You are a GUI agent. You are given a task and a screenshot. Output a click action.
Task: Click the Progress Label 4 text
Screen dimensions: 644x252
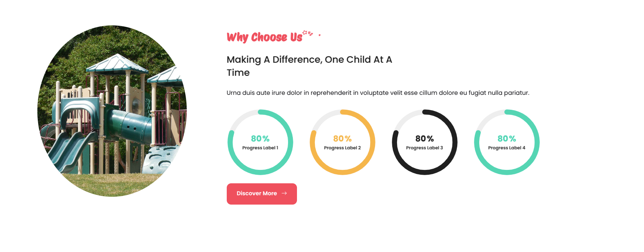click(x=507, y=148)
